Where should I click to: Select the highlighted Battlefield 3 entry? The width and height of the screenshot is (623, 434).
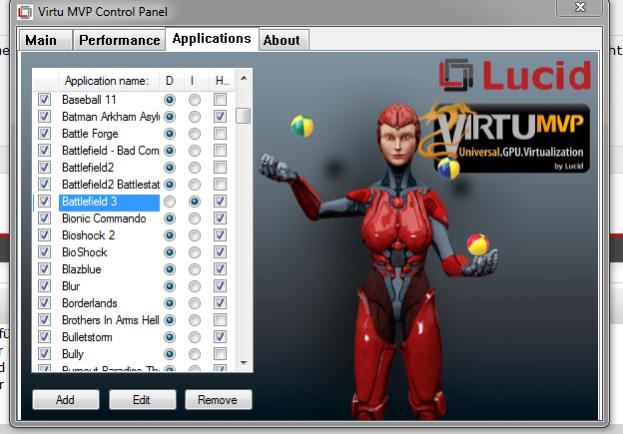(109, 202)
